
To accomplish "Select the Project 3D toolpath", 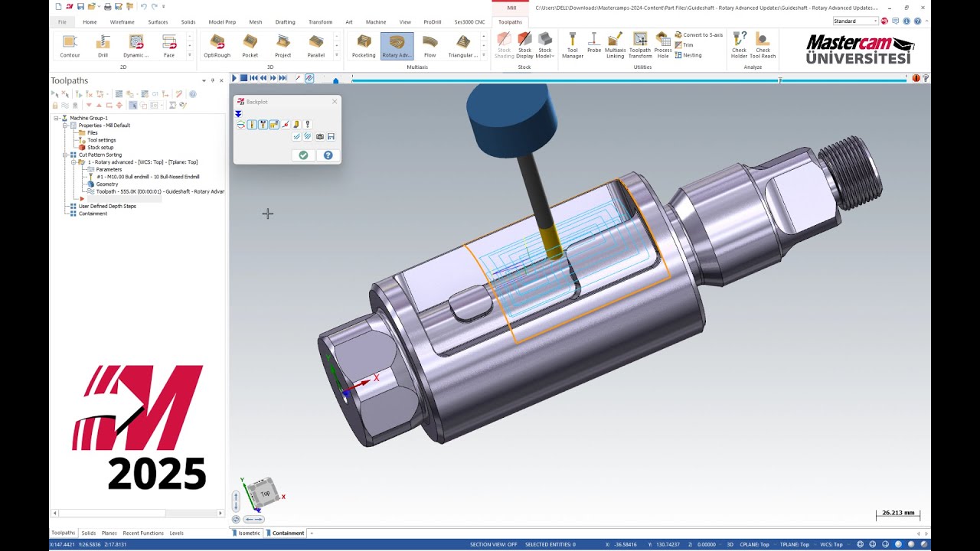I will pyautogui.click(x=283, y=46).
